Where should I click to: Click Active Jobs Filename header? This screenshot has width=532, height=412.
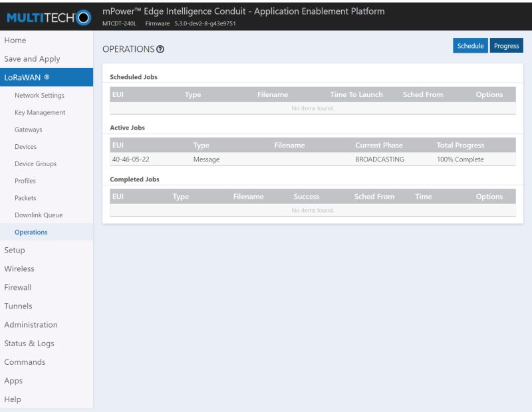(289, 145)
